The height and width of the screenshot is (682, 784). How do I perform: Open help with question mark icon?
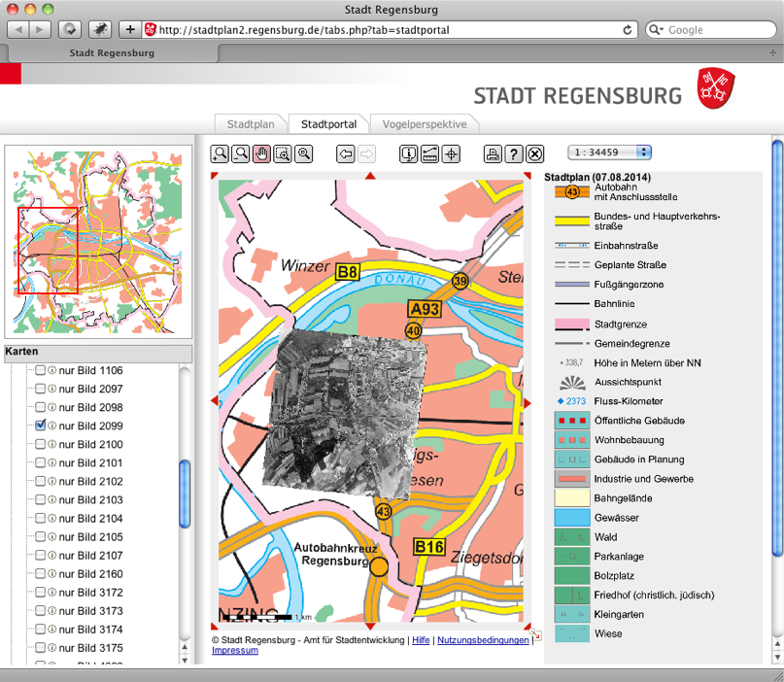514,154
